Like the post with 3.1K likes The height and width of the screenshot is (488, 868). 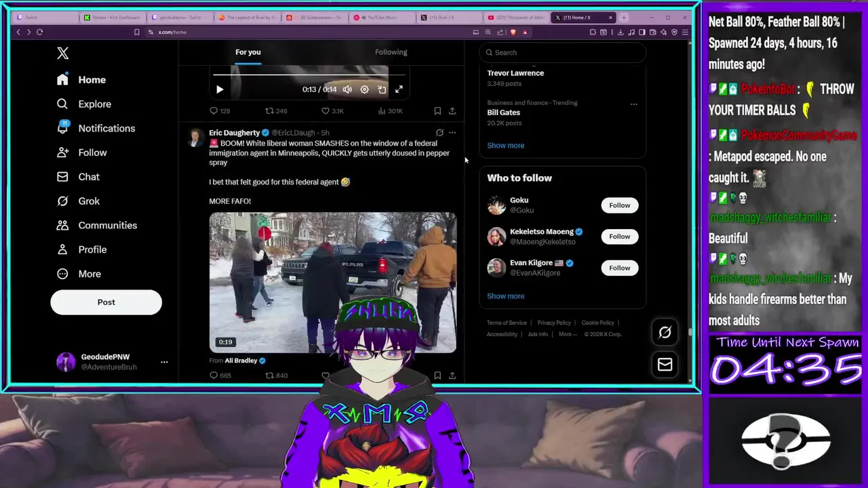[332, 111]
